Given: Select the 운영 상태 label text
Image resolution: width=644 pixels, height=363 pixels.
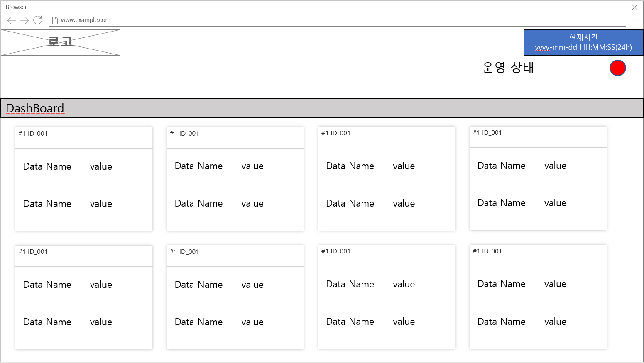Looking at the screenshot, I should 508,67.
